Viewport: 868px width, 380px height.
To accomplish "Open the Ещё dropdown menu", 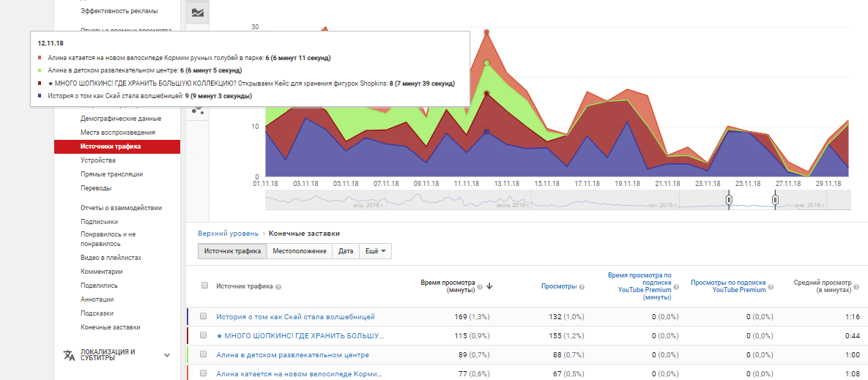I will (x=375, y=251).
